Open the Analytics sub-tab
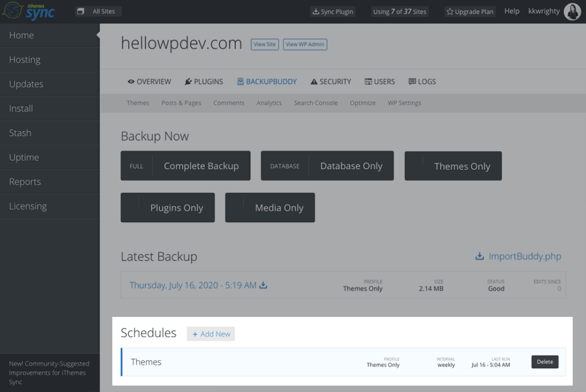Image resolution: width=586 pixels, height=392 pixels. coord(269,103)
